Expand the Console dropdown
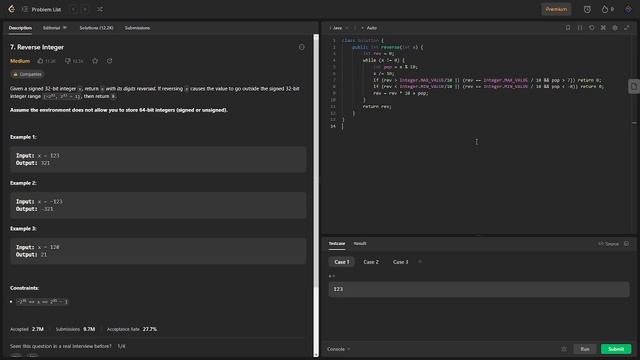This screenshot has height=360, width=640. 338,349
